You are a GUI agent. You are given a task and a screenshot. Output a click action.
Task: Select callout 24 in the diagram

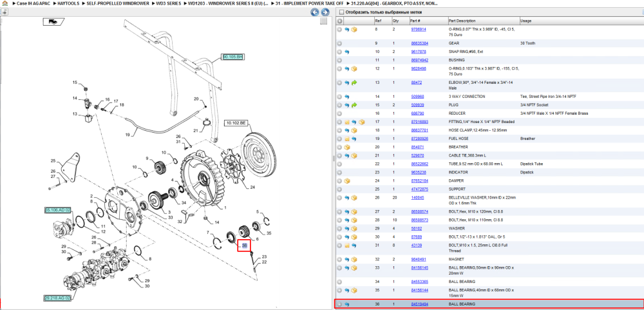point(252,188)
